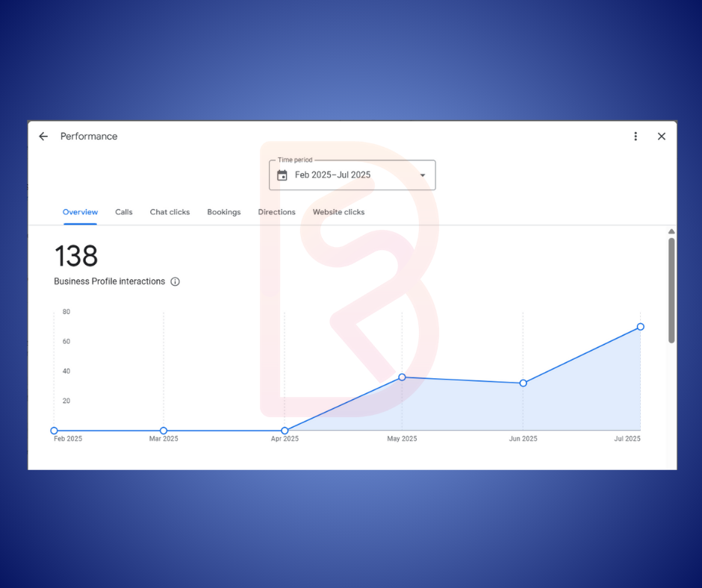Click the Jun 2025 axis label
The width and height of the screenshot is (702, 588).
pos(523,439)
